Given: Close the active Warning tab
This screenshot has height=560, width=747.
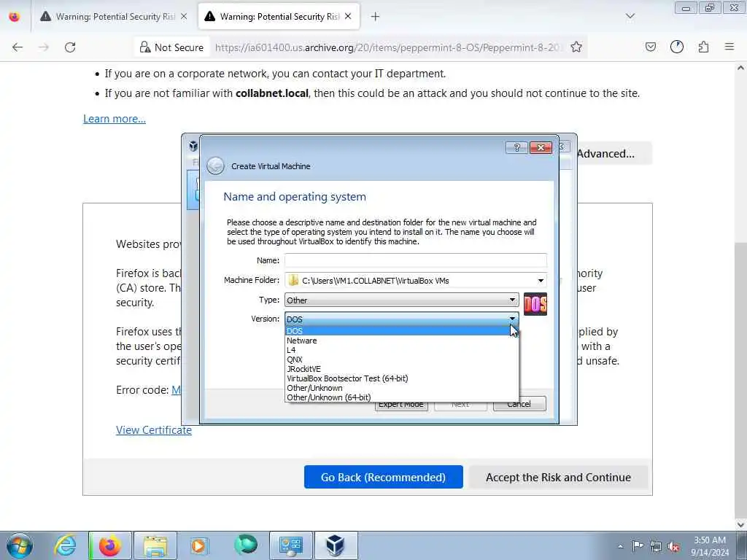Looking at the screenshot, I should tap(348, 17).
